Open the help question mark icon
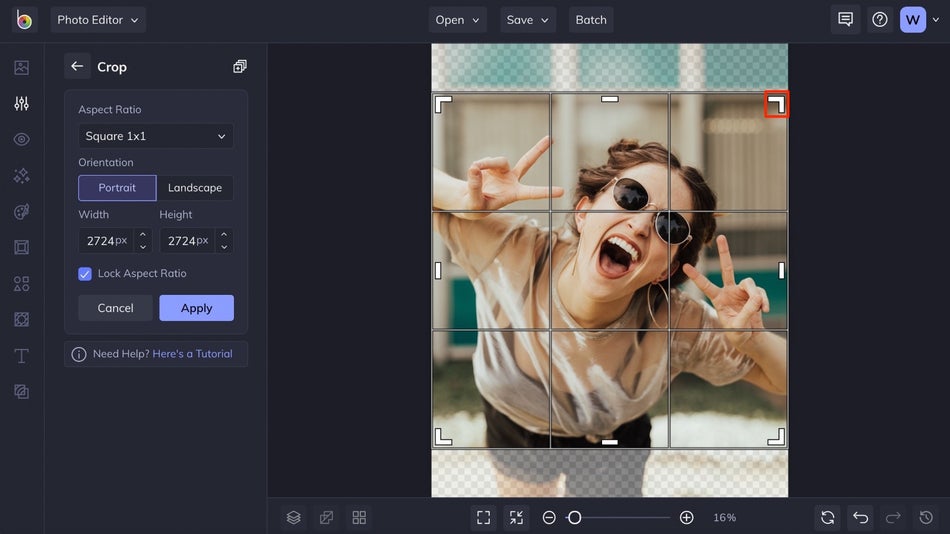The width and height of the screenshot is (950, 534). click(880, 20)
